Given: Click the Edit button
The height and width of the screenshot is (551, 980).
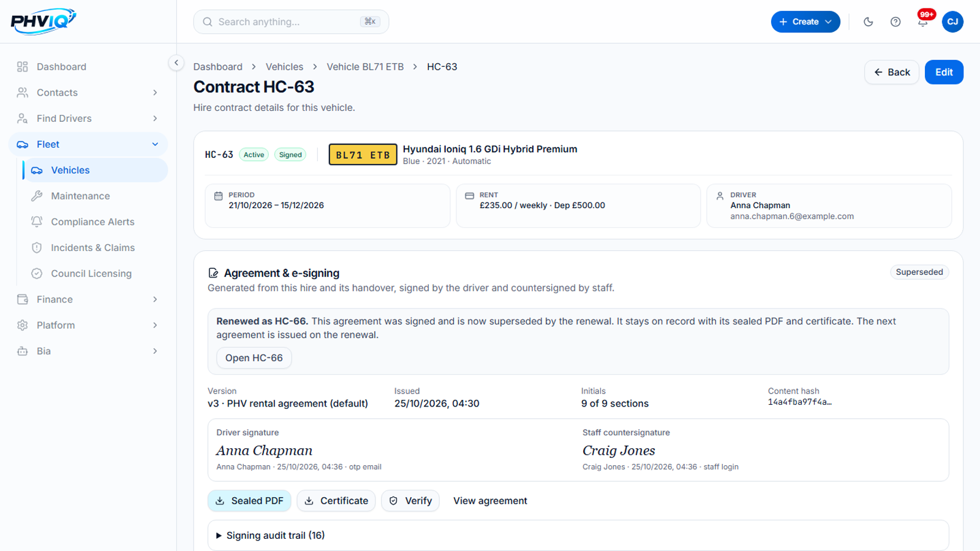Looking at the screenshot, I should pos(944,72).
